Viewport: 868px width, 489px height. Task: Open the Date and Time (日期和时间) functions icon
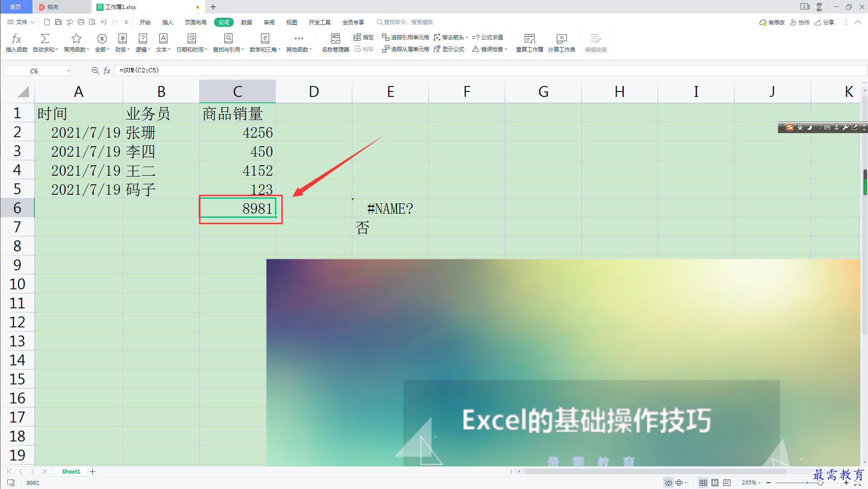point(192,39)
